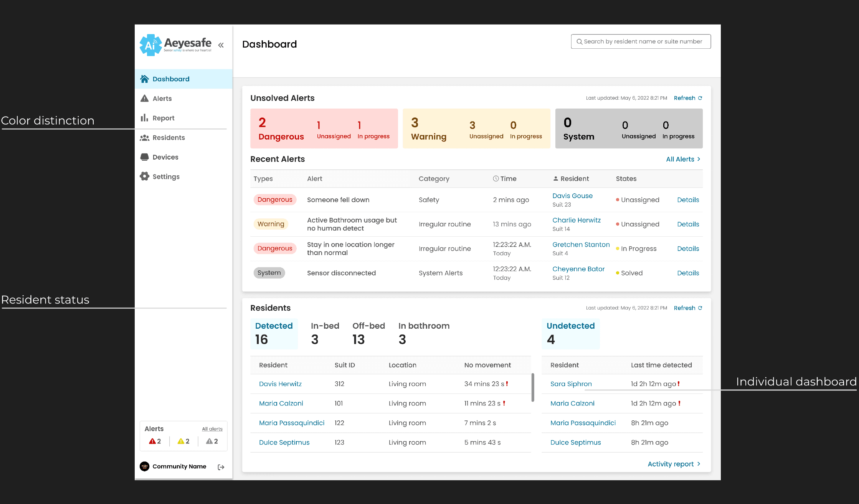The width and height of the screenshot is (859, 504).
Task: Click the red Dangerous alerts summary card
Action: coord(324,128)
